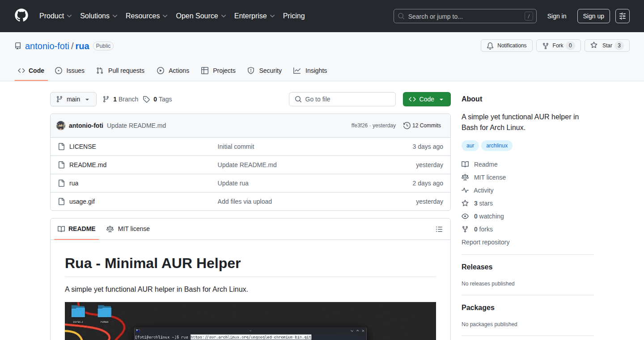Switch to the Actions tab
Image resolution: width=644 pixels, height=340 pixels.
pyautogui.click(x=173, y=71)
